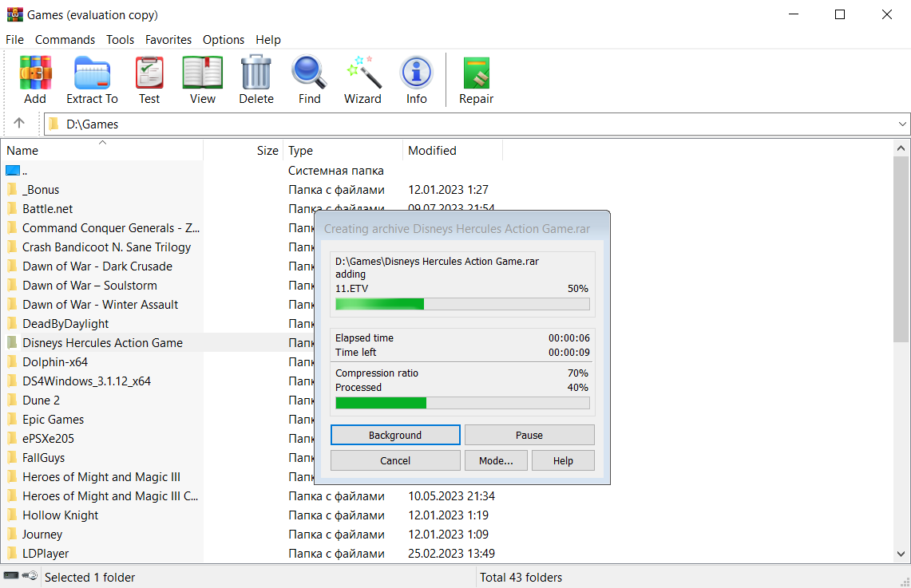Show archive Info icon
Viewport: 911px width, 588px height.
[417, 73]
